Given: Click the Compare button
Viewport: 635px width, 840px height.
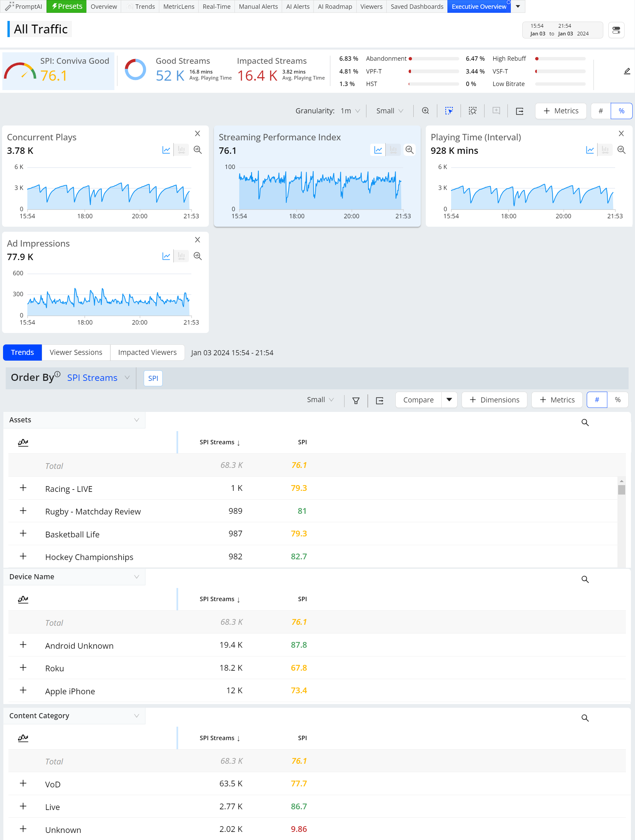Looking at the screenshot, I should pyautogui.click(x=418, y=399).
